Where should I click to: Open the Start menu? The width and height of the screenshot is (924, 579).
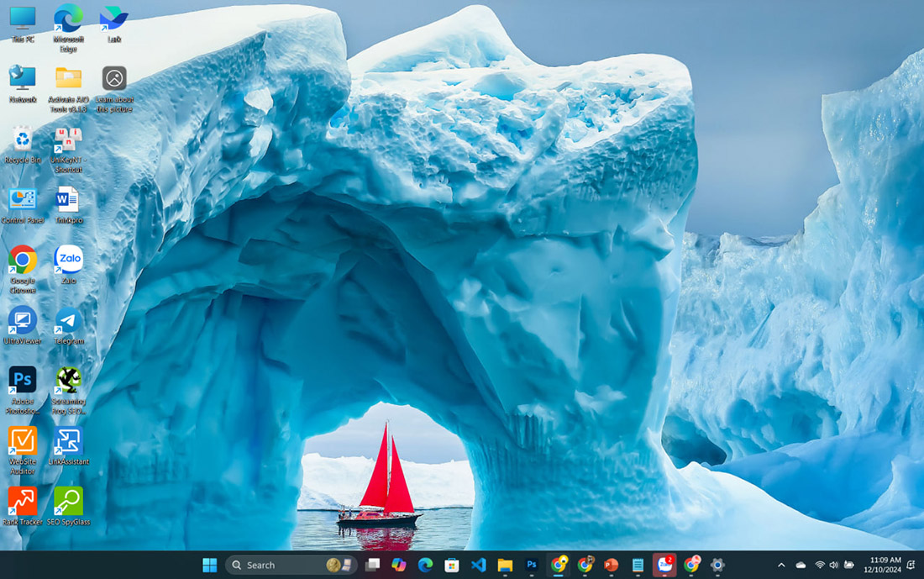(x=211, y=565)
